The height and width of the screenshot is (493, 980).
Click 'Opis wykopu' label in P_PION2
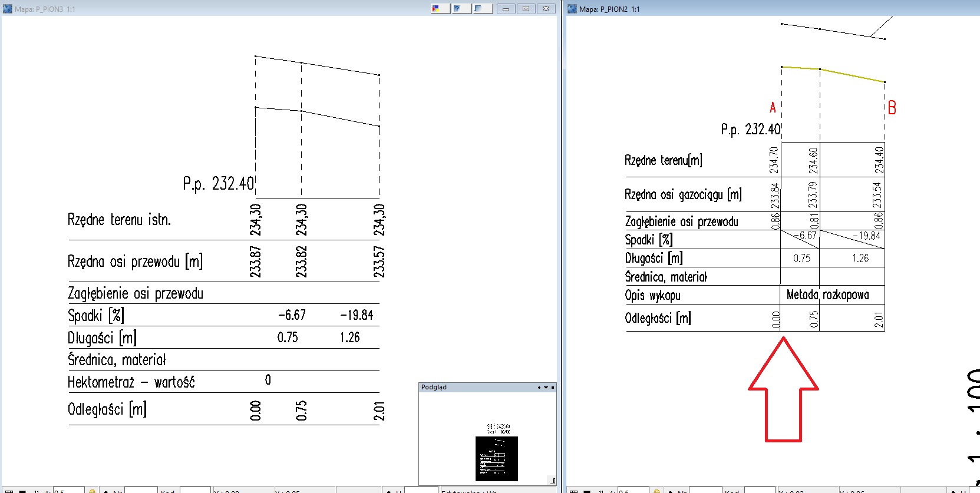pos(652,295)
